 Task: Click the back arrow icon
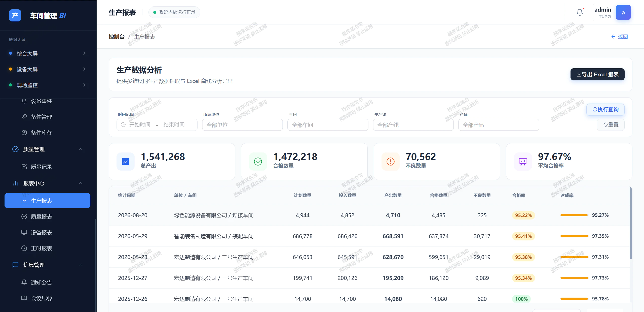613,37
